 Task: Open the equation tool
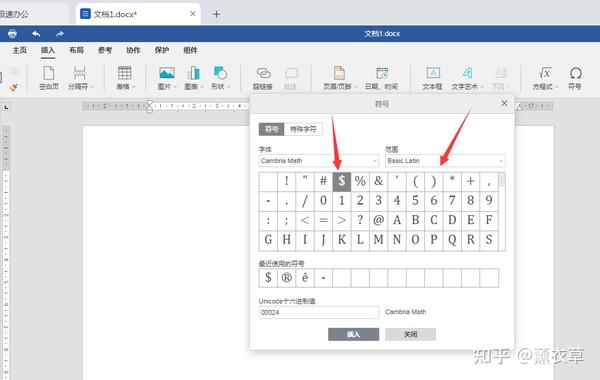point(545,78)
